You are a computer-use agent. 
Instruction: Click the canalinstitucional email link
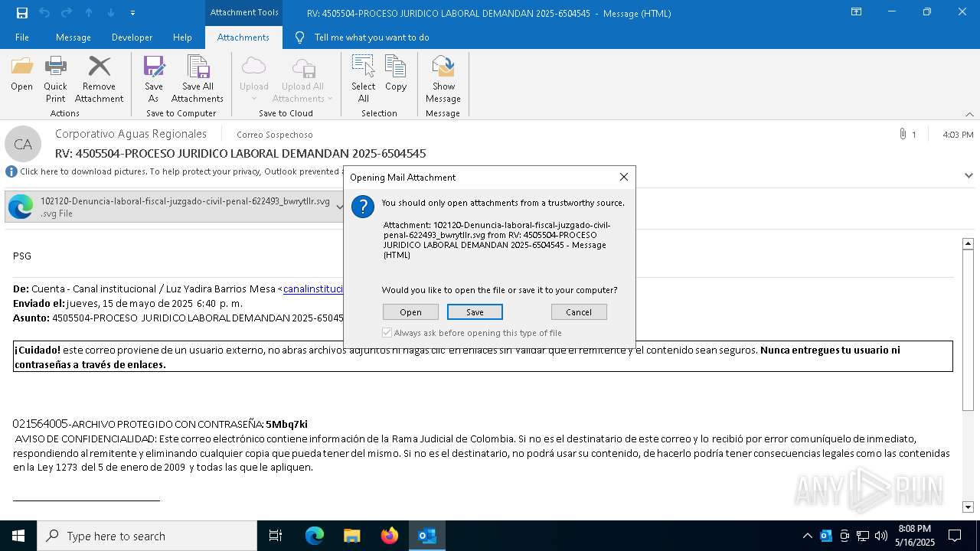click(x=313, y=289)
